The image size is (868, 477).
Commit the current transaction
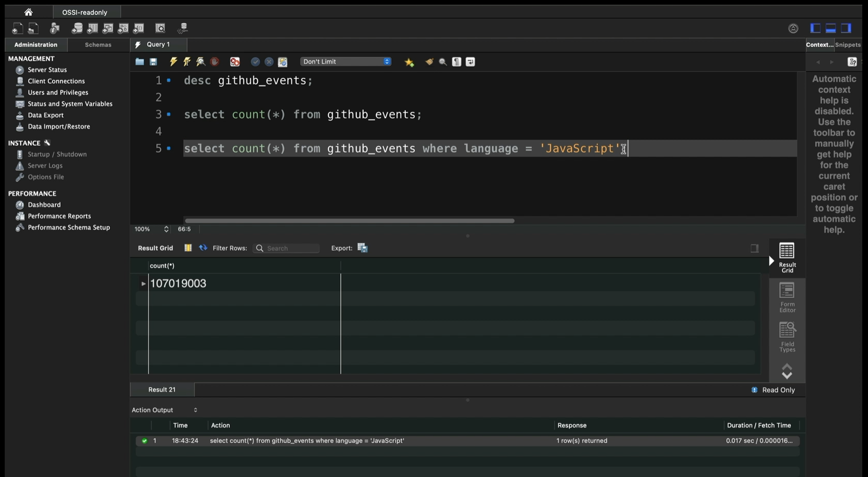[255, 62]
